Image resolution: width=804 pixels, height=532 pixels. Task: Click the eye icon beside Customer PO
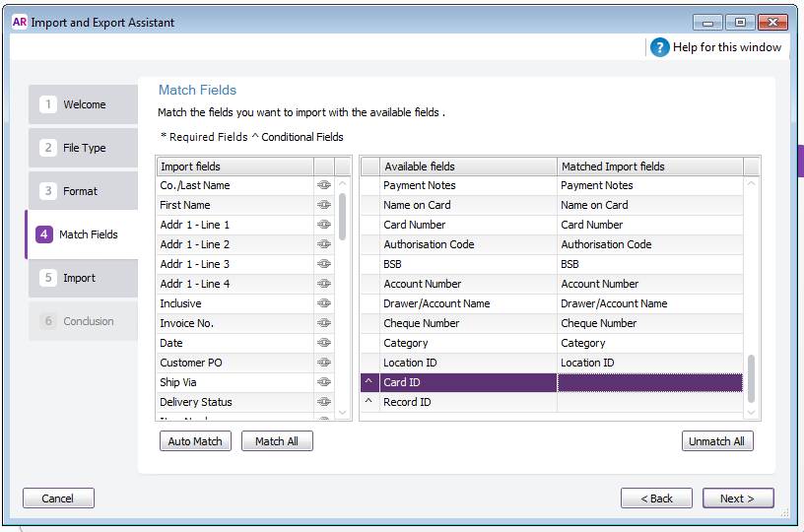point(324,363)
